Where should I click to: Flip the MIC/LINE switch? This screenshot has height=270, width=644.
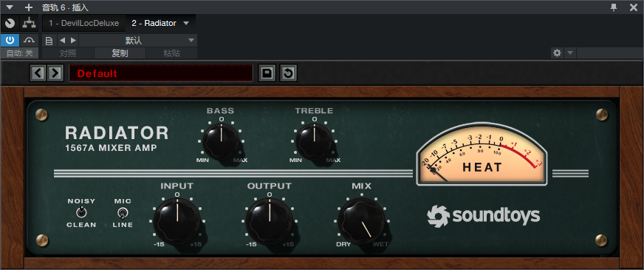[123, 213]
